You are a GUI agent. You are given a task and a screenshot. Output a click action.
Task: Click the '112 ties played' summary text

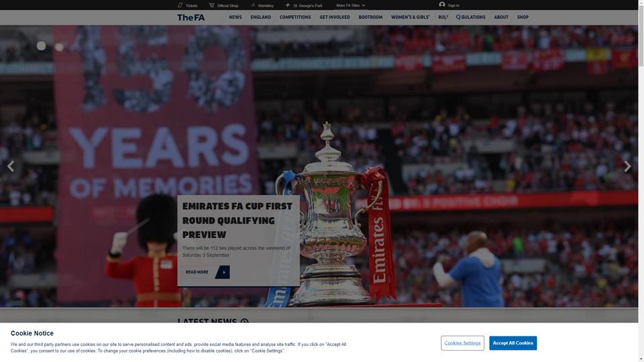pos(236,251)
